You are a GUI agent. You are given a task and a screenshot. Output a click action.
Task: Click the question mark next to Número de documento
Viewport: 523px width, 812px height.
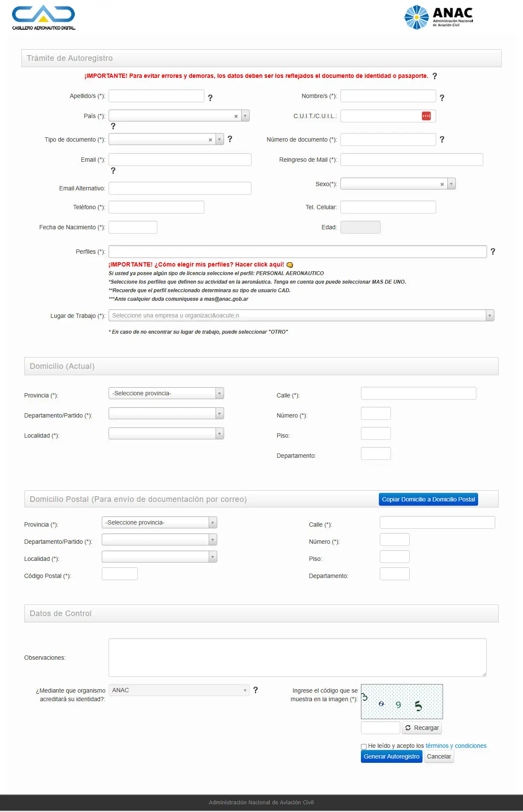(x=442, y=139)
